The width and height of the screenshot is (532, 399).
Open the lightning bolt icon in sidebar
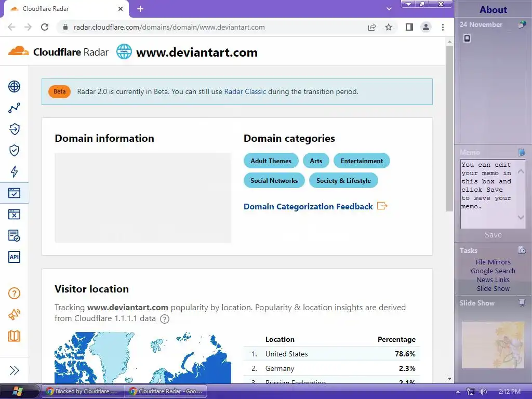pyautogui.click(x=14, y=171)
